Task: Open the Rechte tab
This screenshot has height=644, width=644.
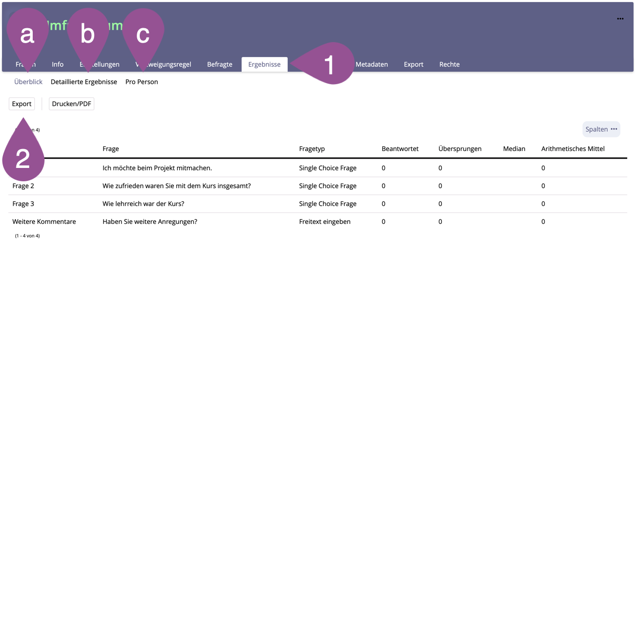Action: pyautogui.click(x=449, y=64)
